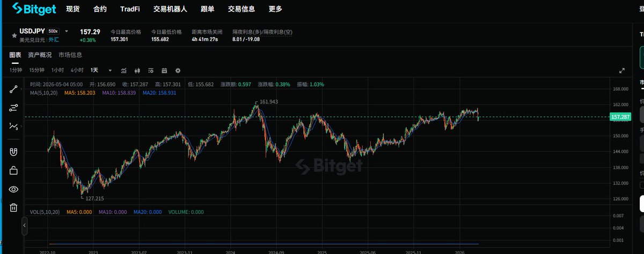The height and width of the screenshot is (254, 644).
Task: Click the VOLUME: 0.000 value
Action: pyautogui.click(x=186, y=212)
